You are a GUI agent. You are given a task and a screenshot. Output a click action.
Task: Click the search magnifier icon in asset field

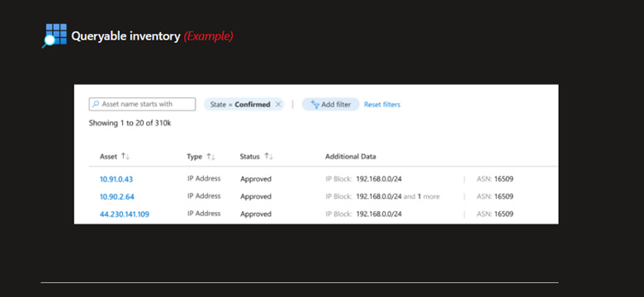tap(96, 104)
